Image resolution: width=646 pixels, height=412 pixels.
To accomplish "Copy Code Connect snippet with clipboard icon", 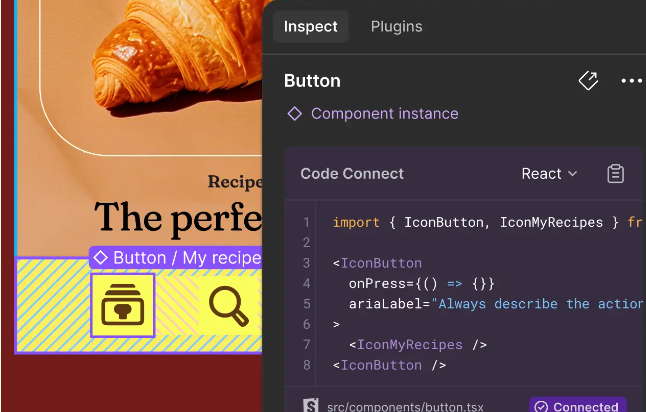I will 616,173.
